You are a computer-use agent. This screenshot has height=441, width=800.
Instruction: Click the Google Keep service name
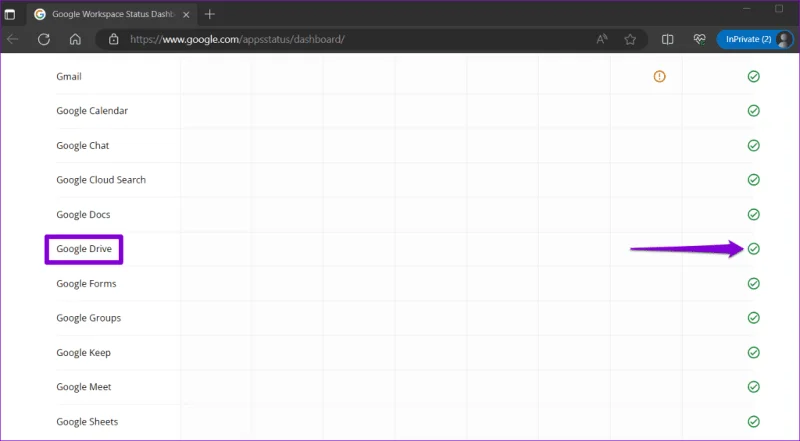(x=83, y=353)
